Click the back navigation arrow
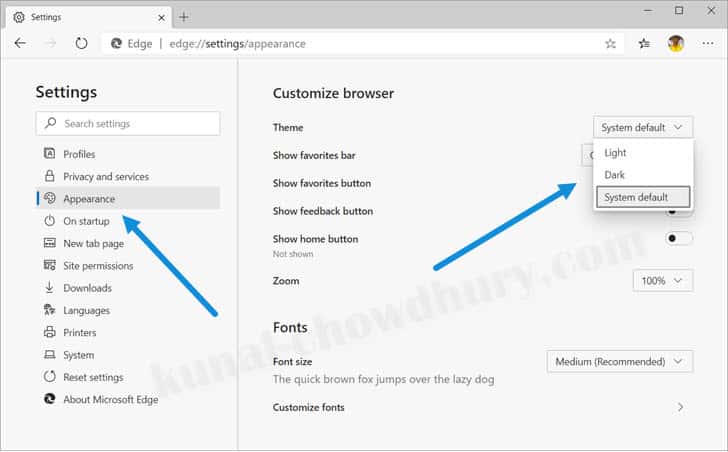Viewport: 728px width, 452px height. pos(20,43)
